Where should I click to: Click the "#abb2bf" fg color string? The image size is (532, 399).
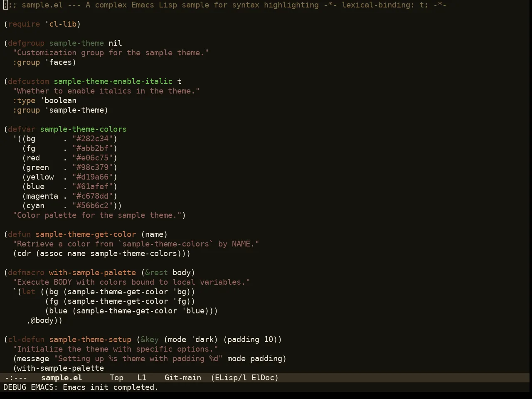point(93,148)
